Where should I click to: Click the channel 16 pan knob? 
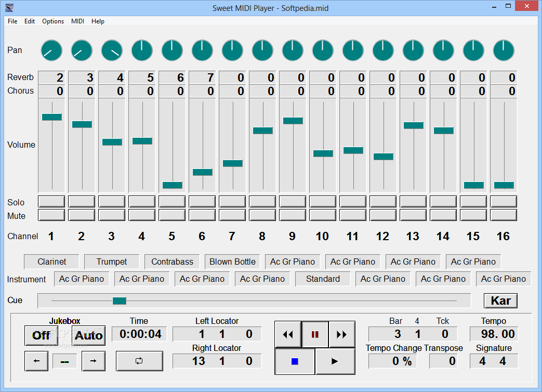point(504,50)
